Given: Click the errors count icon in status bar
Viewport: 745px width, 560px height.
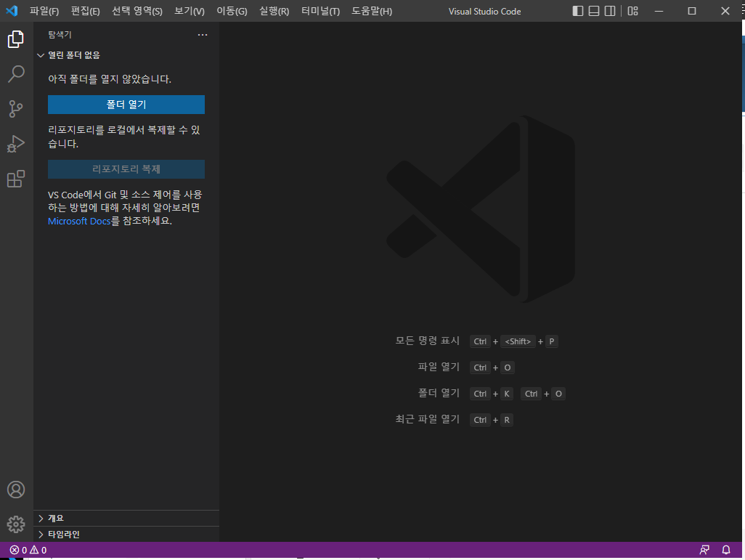Looking at the screenshot, I should (15, 550).
